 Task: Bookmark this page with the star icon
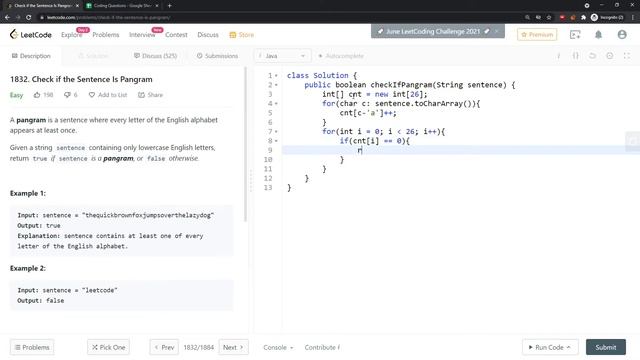coord(549,17)
